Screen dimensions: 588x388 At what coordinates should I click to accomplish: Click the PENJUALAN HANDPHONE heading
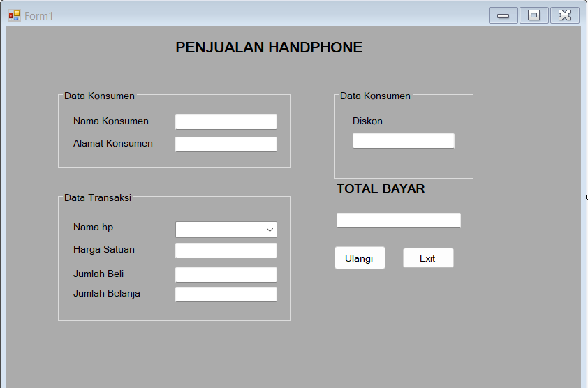pos(269,47)
